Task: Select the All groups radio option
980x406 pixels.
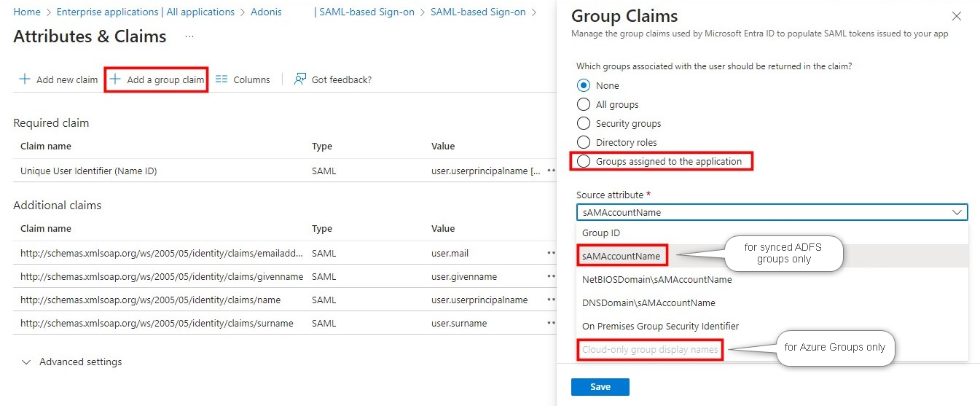Action: click(x=584, y=104)
